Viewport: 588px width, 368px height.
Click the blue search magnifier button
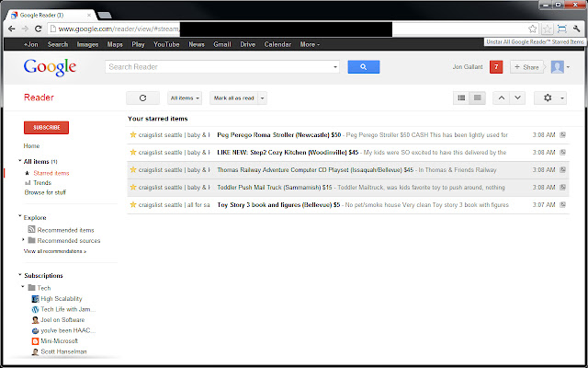coord(364,67)
